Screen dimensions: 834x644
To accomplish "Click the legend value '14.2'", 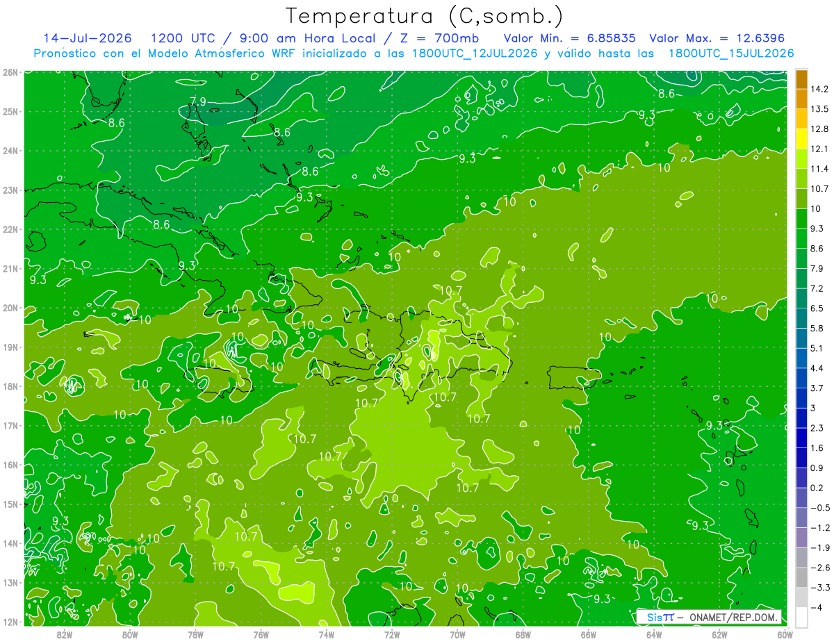I will 820,89.
